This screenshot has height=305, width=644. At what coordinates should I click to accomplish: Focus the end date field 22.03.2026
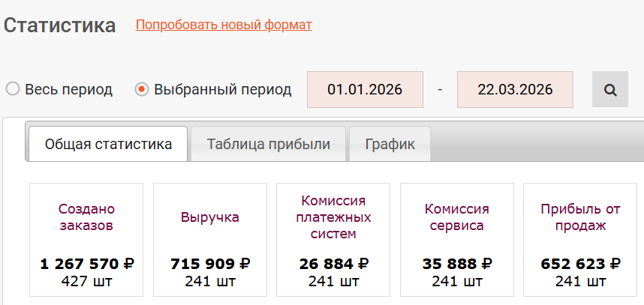(x=515, y=90)
